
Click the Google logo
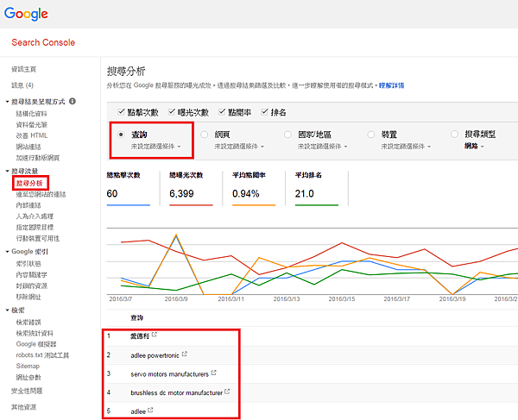click(26, 14)
